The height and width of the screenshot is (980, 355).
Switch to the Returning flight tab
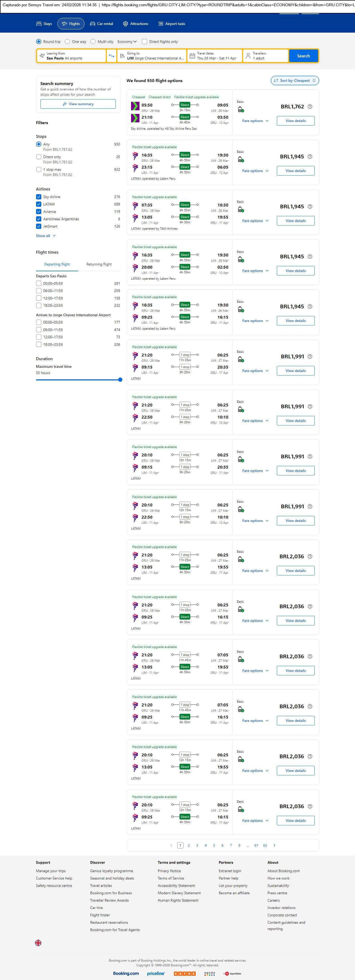pos(99,264)
